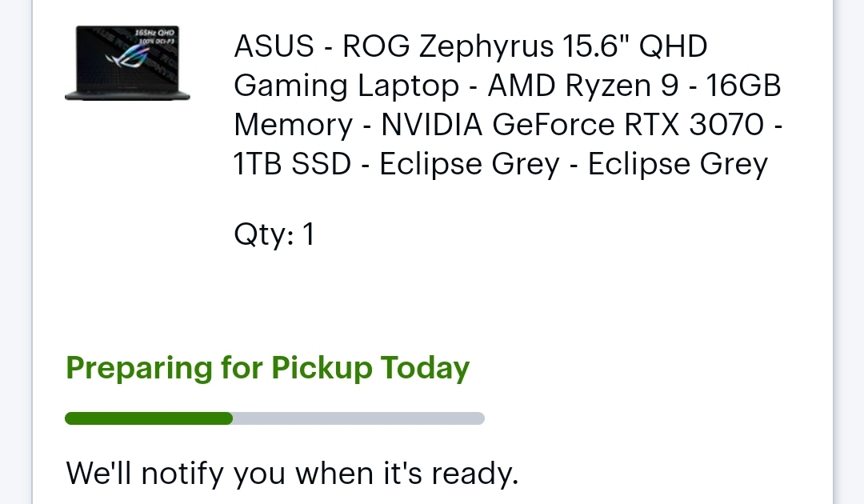
Task: Click the laptop base in product image
Action: [127, 96]
